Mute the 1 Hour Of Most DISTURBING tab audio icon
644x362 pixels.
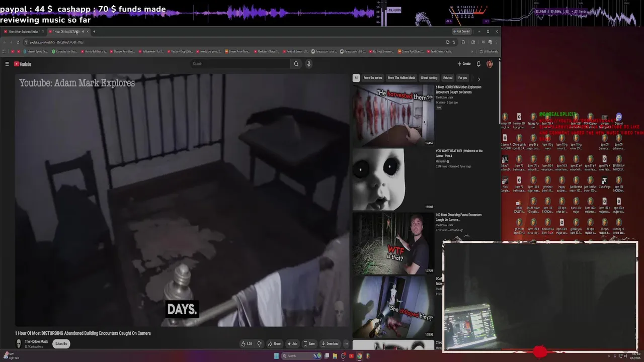[83, 32]
